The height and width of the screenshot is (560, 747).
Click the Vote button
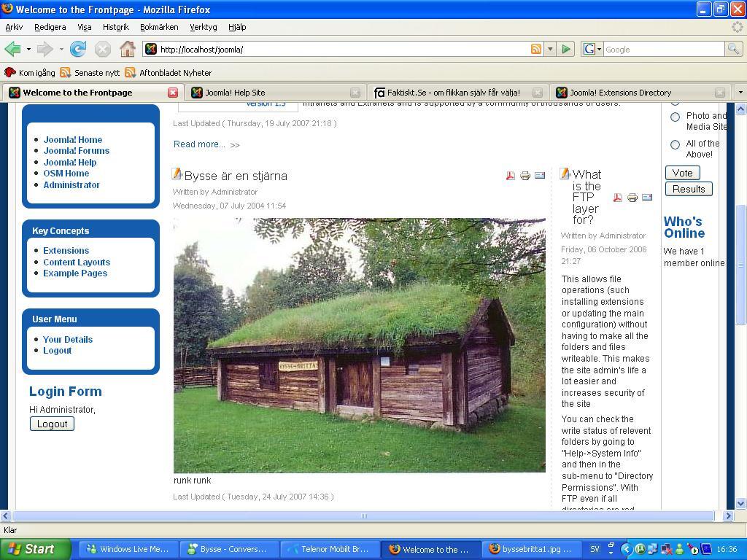coord(682,173)
